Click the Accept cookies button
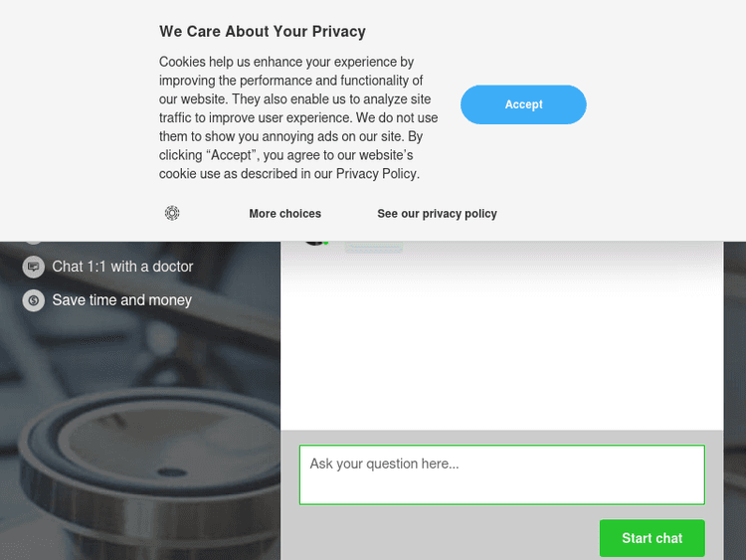This screenshot has width=746, height=560. (x=523, y=104)
